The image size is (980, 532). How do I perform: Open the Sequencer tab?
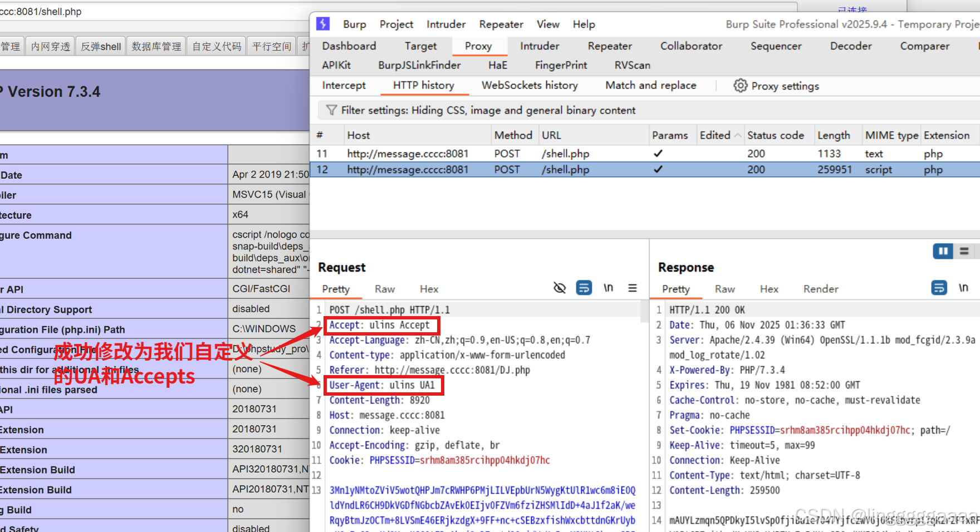(776, 46)
